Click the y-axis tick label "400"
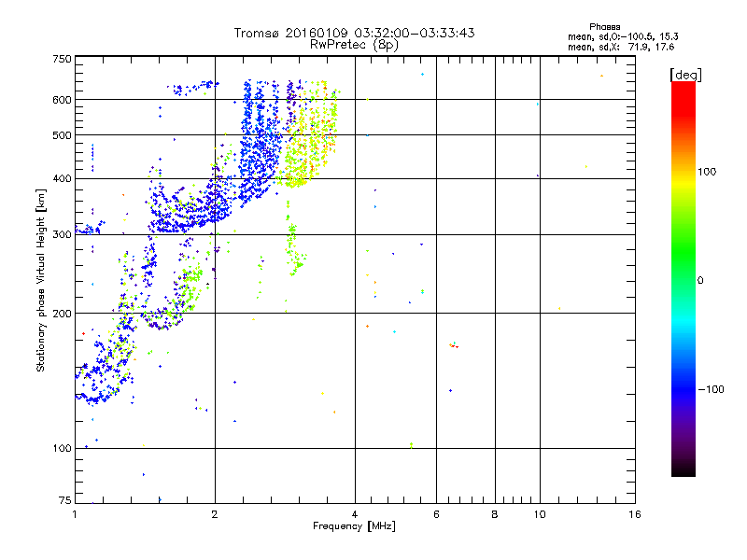This screenshot has height=560, width=747. pos(62,179)
